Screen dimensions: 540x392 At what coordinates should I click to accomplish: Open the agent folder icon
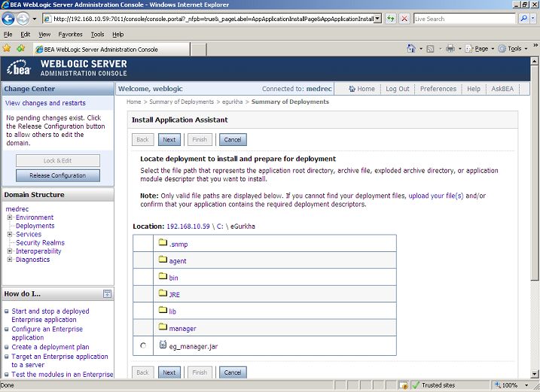[x=163, y=260]
